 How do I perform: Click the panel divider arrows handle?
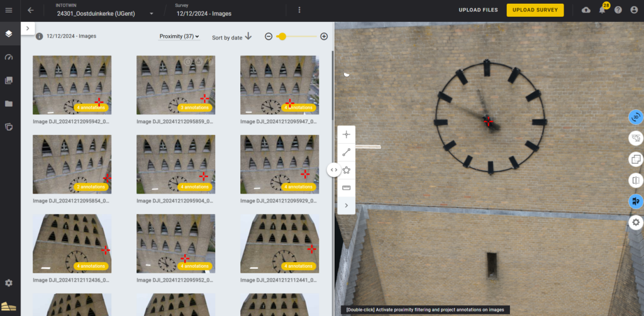click(334, 170)
